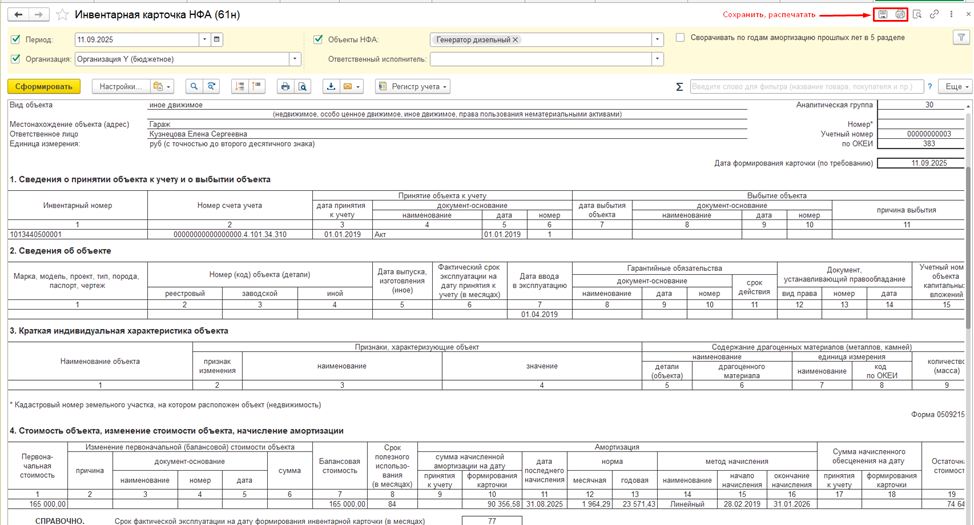The width and height of the screenshot is (974, 525).
Task: Click the Find next icon in toolbar
Action: tap(212, 86)
